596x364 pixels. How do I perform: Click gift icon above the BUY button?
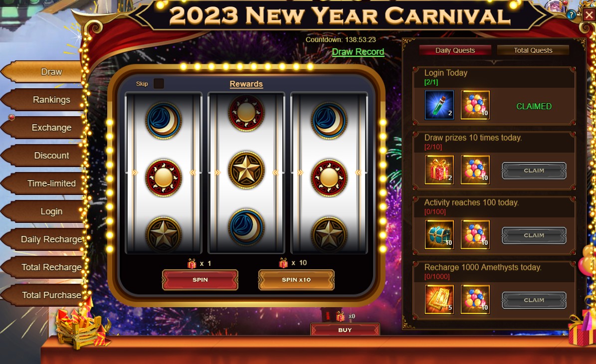point(340,316)
